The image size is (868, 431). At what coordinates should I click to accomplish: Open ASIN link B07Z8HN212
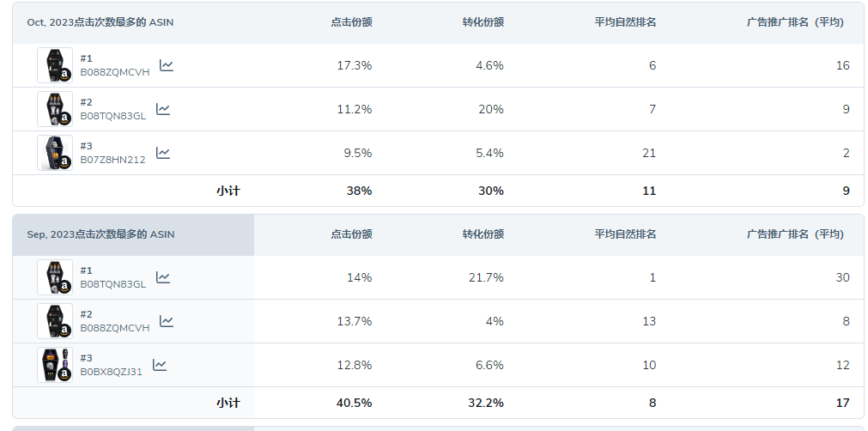coord(113,160)
